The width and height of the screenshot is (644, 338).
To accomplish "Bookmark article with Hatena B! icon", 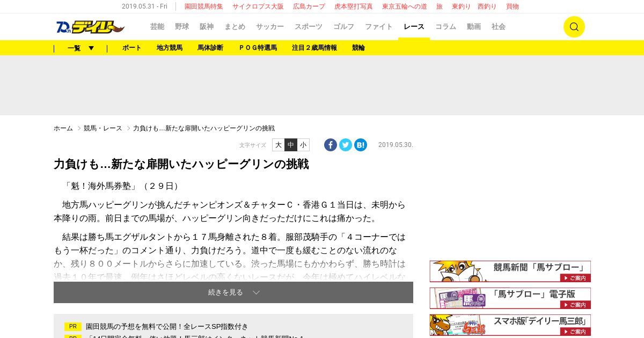I will pyautogui.click(x=361, y=145).
